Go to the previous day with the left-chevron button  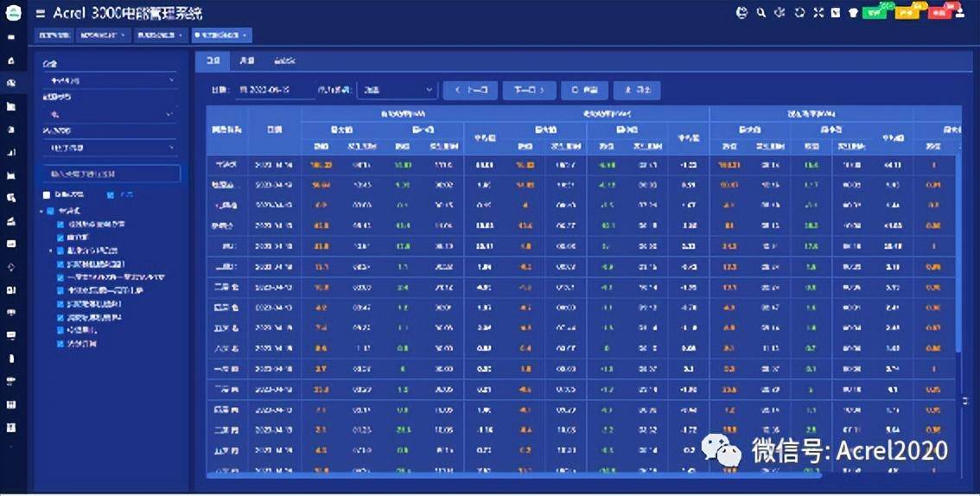coord(471,90)
